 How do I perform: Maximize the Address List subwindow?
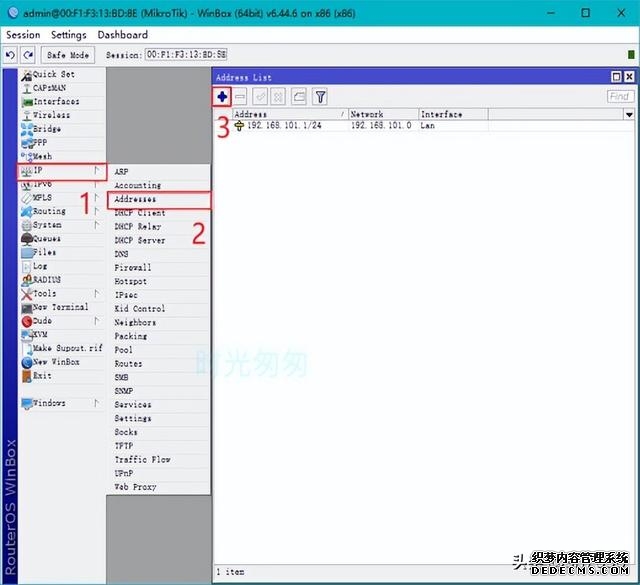[x=616, y=77]
